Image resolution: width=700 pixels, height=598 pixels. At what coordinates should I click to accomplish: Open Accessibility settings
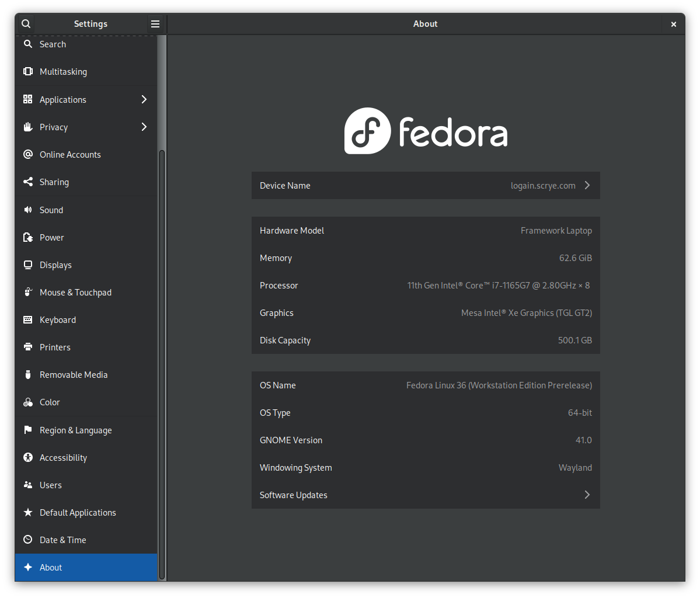(x=86, y=458)
